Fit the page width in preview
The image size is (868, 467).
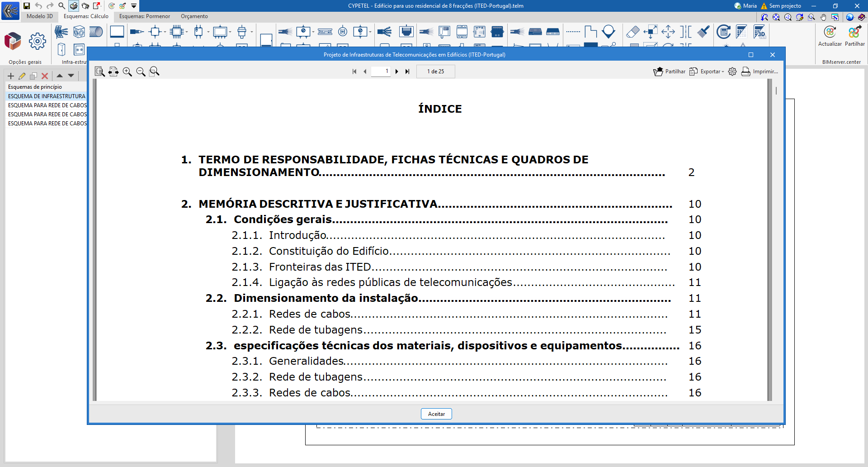(x=113, y=71)
